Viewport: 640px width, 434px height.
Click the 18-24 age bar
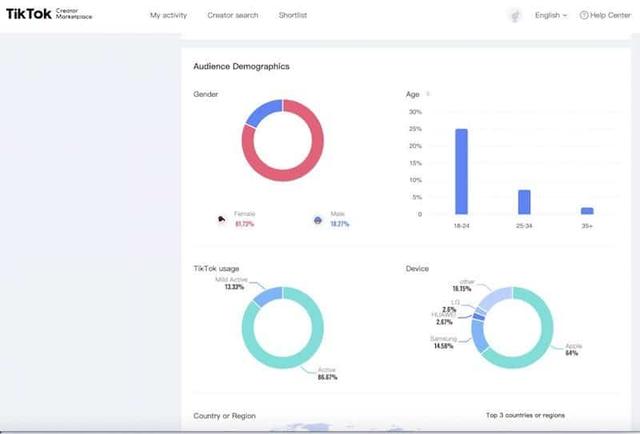461,171
